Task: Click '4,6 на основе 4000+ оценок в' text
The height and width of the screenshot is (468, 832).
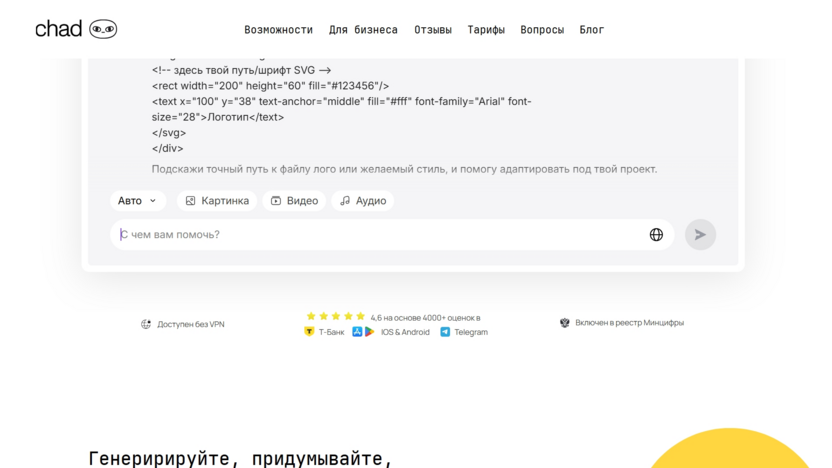Action: coord(426,318)
